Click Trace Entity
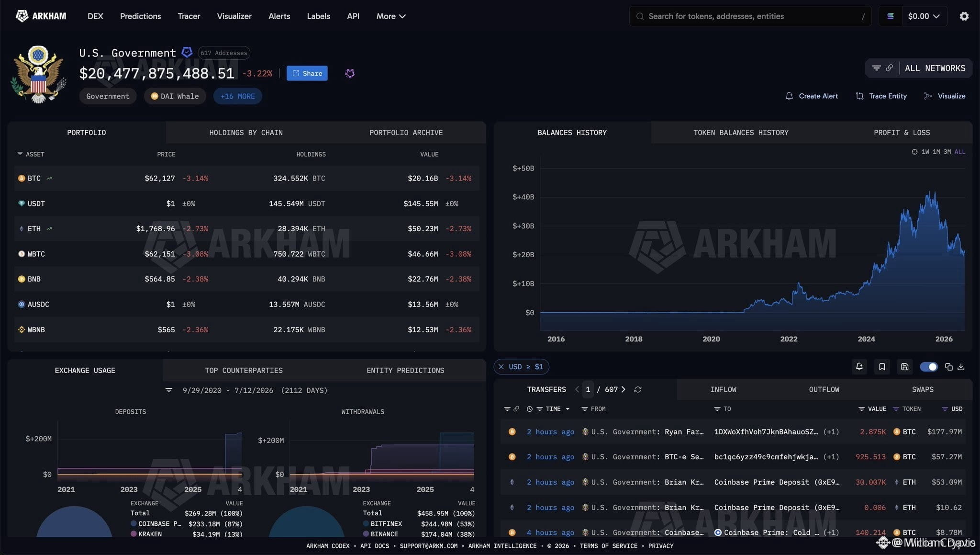980x555 pixels. [881, 96]
